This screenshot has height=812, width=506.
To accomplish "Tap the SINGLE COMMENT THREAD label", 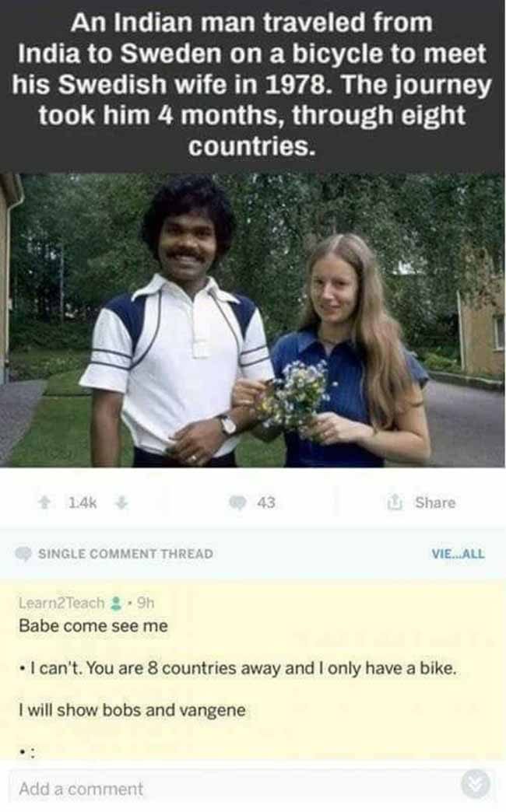I will 125,554.
